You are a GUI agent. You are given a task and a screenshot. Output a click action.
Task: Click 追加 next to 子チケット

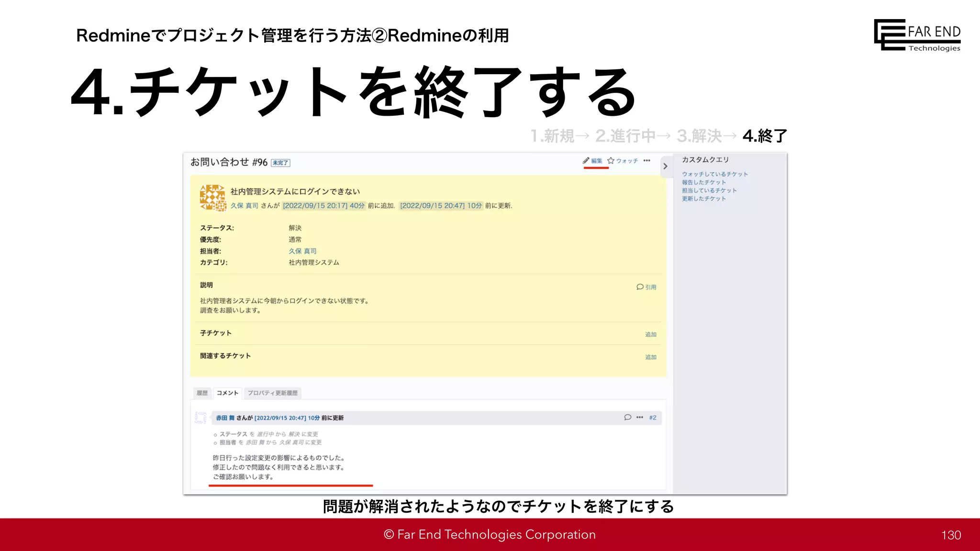(x=651, y=334)
